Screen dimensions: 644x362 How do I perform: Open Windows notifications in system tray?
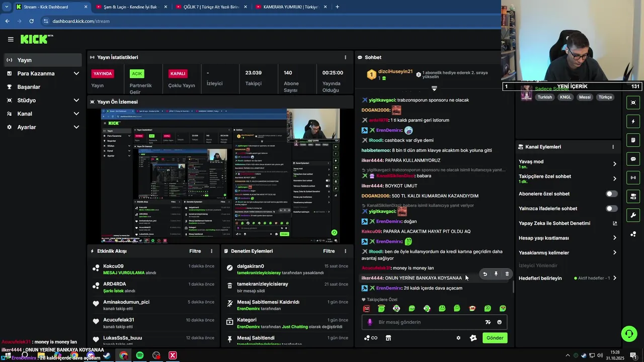(633, 355)
